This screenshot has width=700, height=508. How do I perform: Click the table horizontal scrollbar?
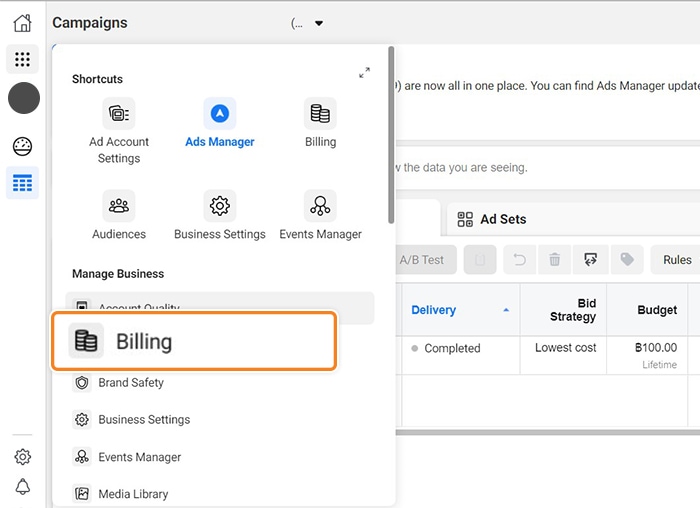pyautogui.click(x=548, y=432)
